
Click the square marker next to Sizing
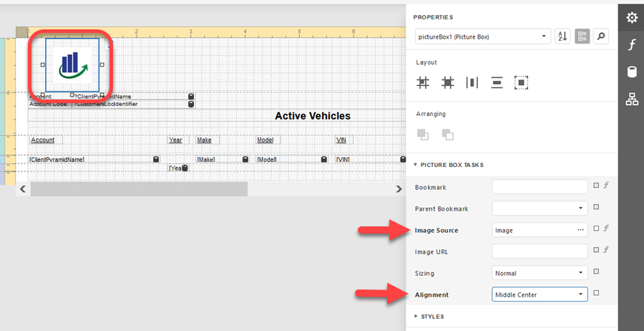coord(596,272)
